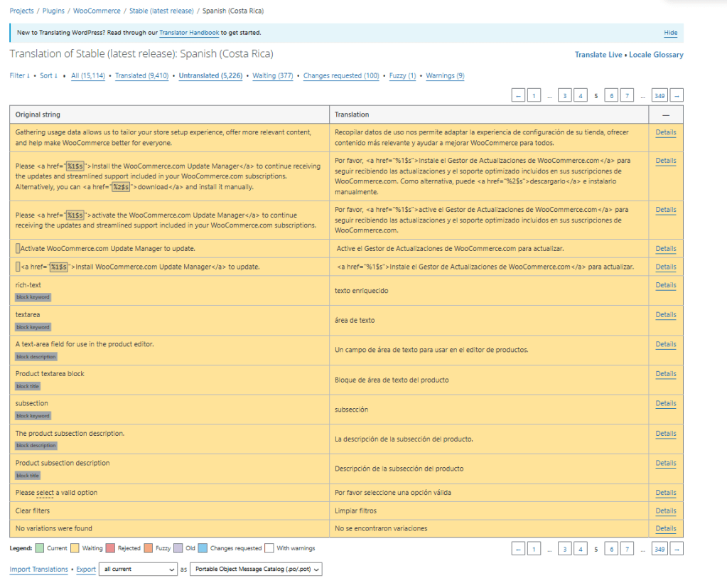The height and width of the screenshot is (588, 727).
Task: Select translation 'Limpiar filtros'
Action: tap(355, 511)
